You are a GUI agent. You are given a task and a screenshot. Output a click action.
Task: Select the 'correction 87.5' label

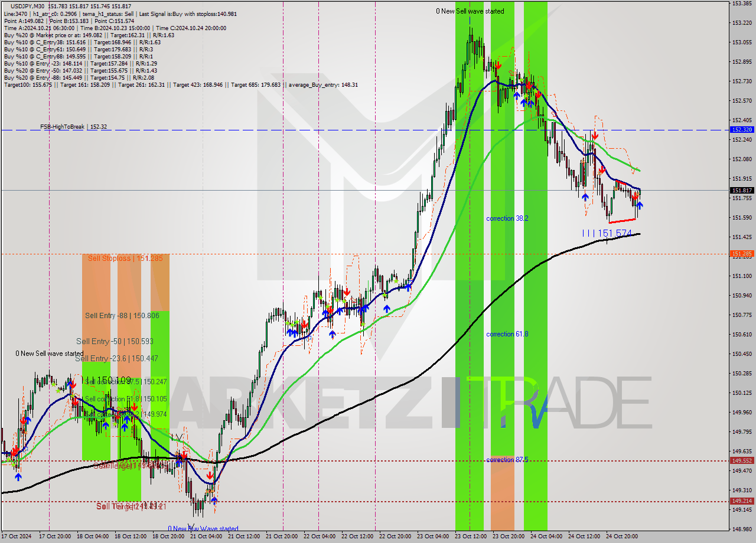(x=507, y=460)
